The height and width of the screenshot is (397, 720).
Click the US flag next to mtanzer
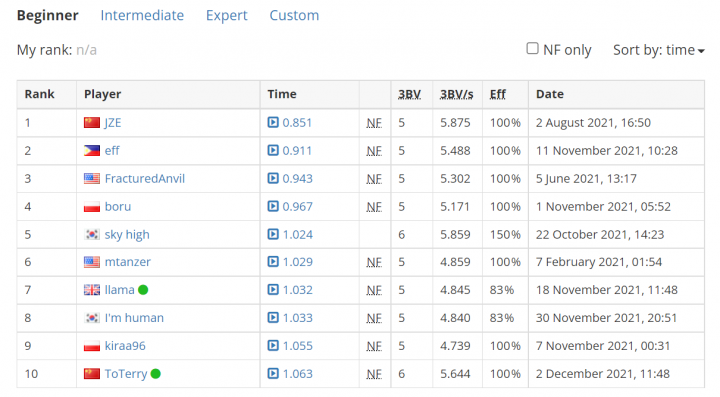pyautogui.click(x=92, y=262)
